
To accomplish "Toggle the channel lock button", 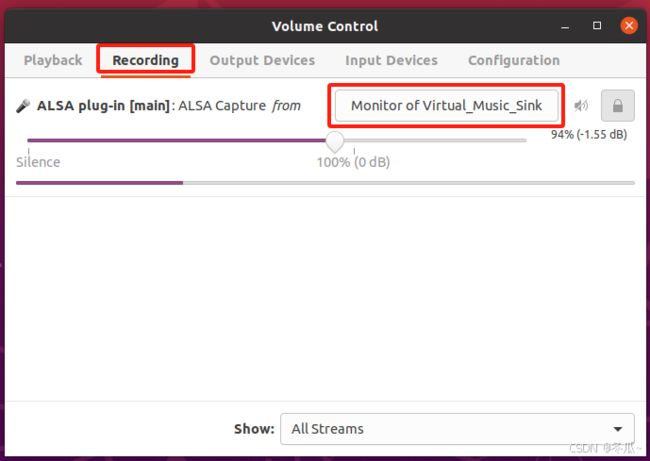I will pyautogui.click(x=618, y=106).
